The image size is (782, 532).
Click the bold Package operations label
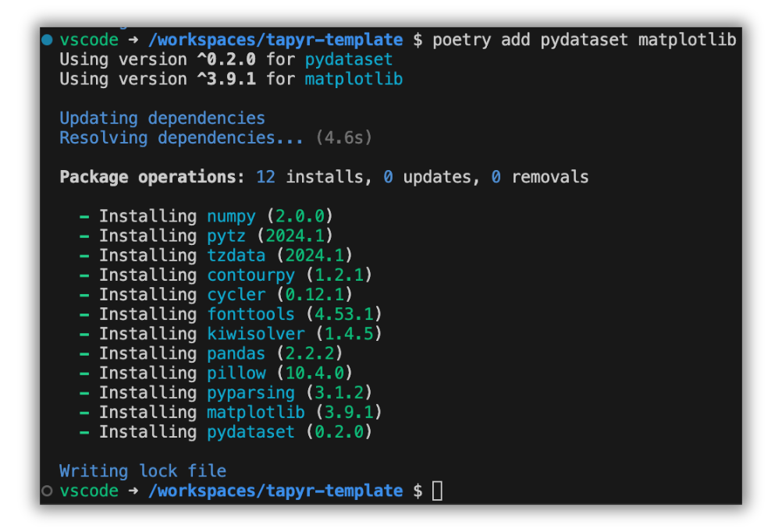(x=153, y=177)
